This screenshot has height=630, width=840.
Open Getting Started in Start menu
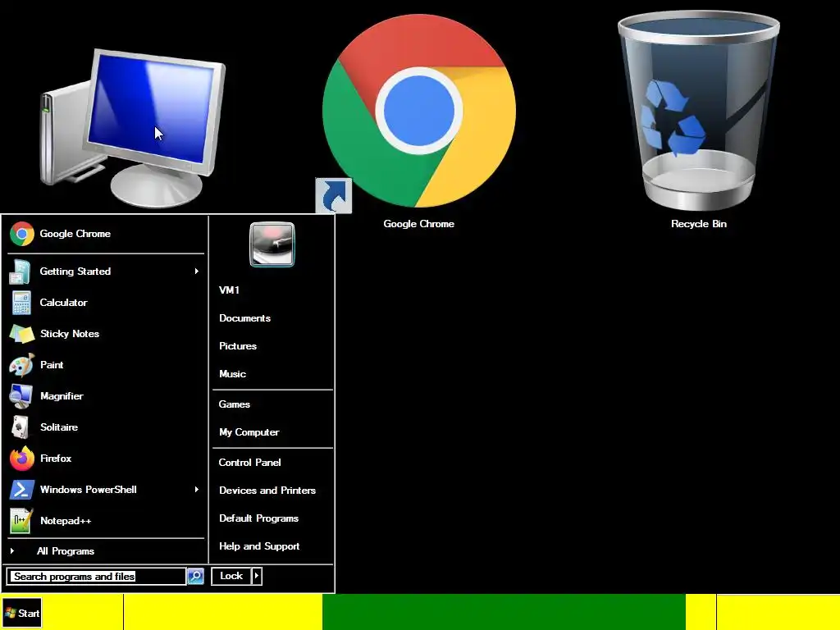tap(106, 271)
